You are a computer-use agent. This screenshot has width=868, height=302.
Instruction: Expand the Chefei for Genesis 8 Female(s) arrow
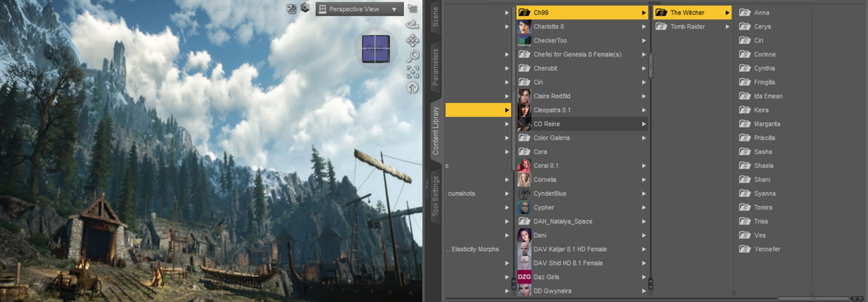[x=644, y=54]
